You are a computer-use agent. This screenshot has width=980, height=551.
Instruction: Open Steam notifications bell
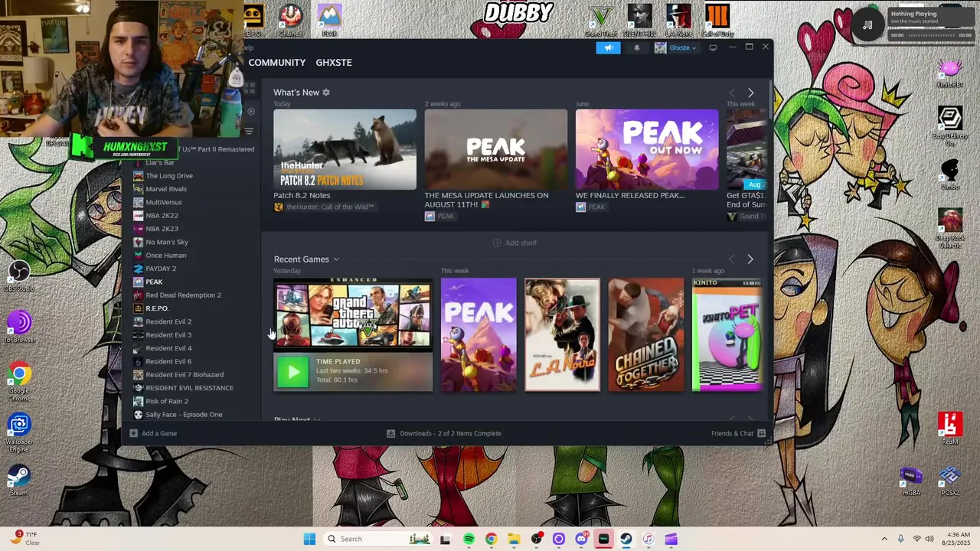(636, 47)
